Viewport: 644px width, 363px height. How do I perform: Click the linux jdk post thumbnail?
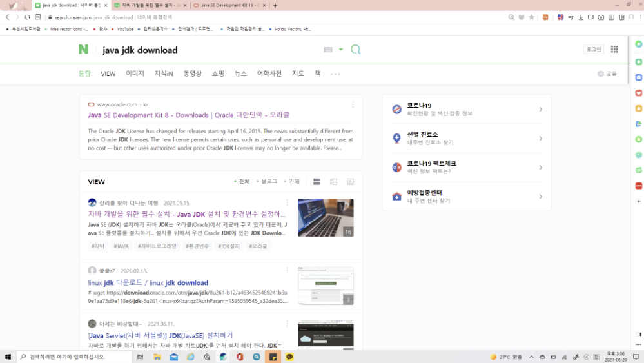tap(326, 286)
